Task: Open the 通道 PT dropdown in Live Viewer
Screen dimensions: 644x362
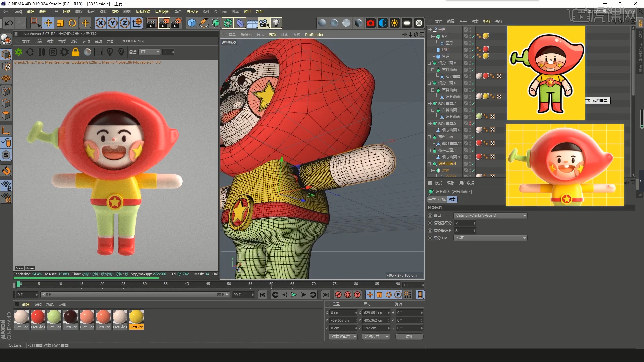Action: [150, 52]
